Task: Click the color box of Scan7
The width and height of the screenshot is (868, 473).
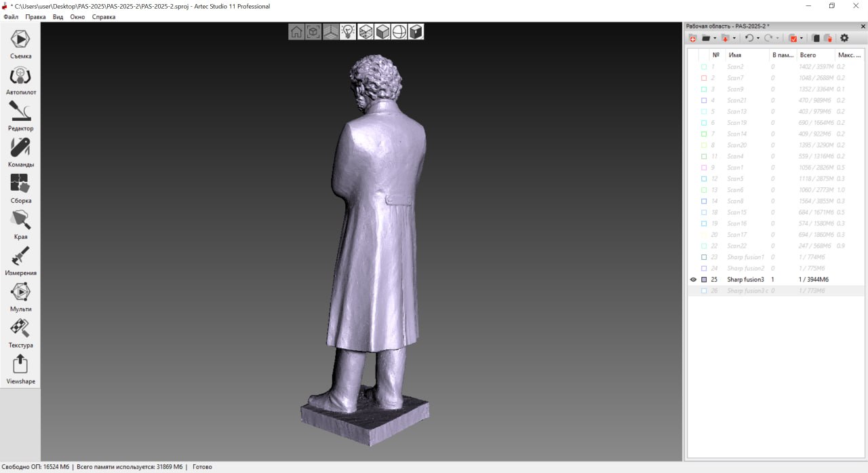Action: click(704, 78)
